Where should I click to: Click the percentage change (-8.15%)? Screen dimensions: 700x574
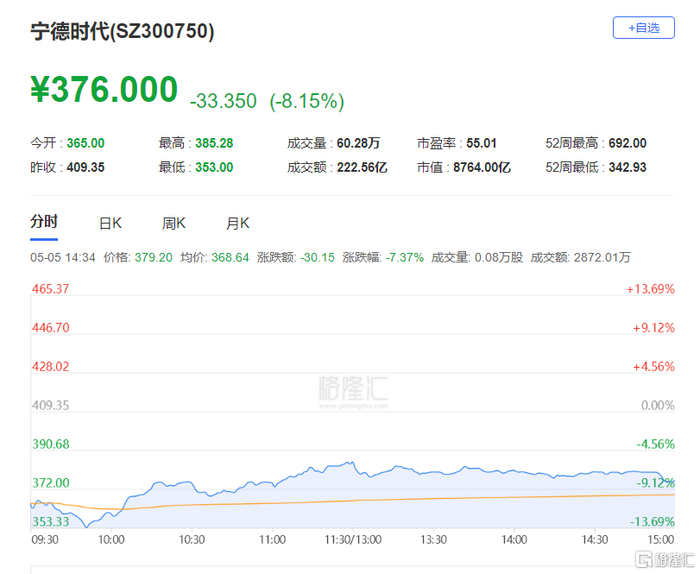(307, 101)
